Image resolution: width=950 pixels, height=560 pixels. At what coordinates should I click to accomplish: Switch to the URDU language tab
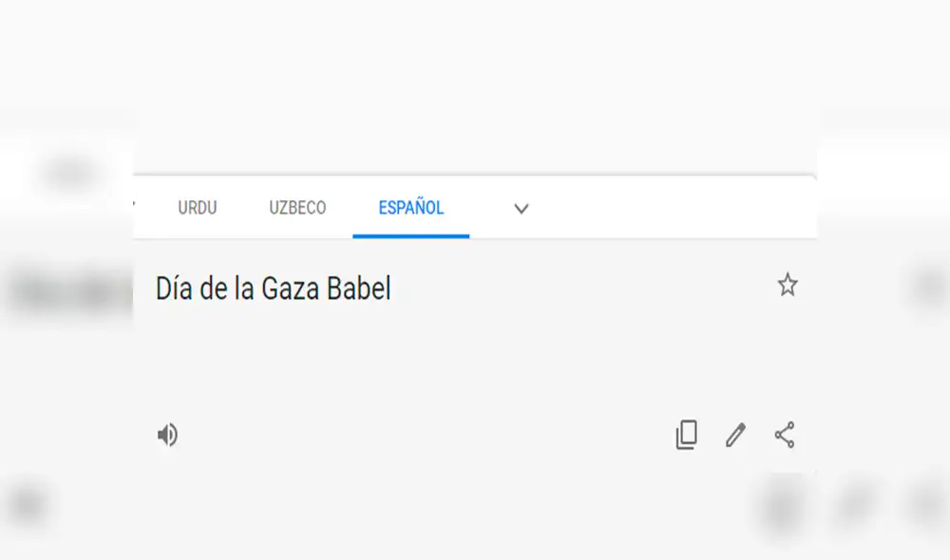click(198, 208)
